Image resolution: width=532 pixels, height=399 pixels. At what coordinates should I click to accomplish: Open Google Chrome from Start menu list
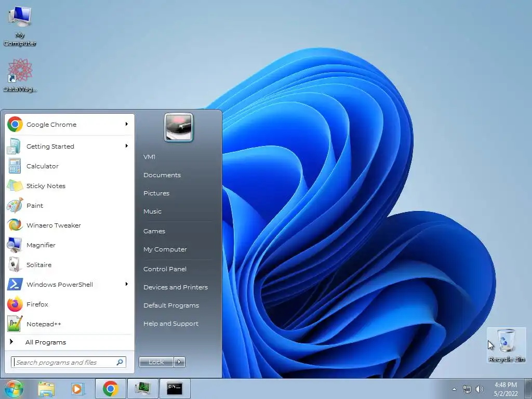(x=70, y=125)
